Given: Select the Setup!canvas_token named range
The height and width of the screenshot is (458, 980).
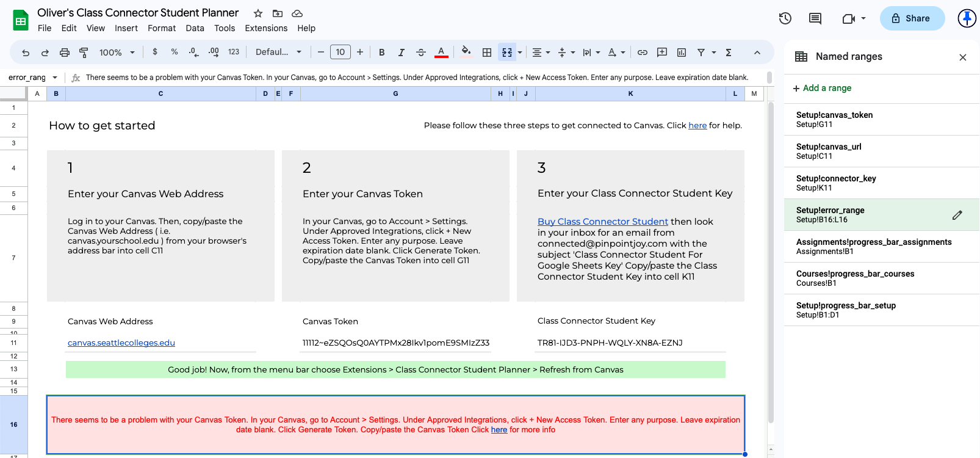Looking at the screenshot, I should click(x=882, y=120).
